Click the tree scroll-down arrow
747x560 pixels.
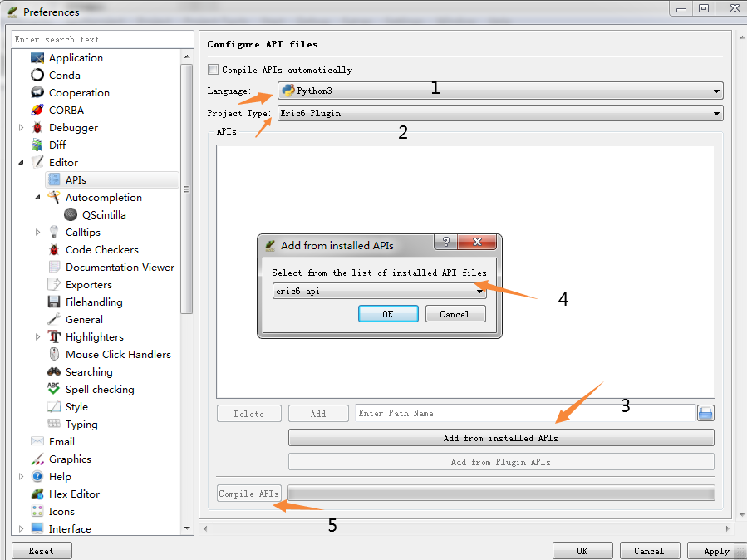coord(187,528)
